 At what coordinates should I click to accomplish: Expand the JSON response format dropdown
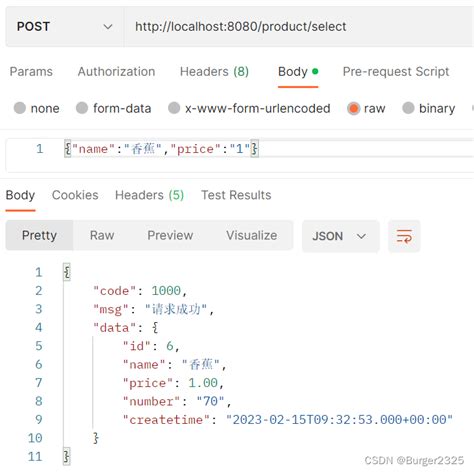[340, 236]
